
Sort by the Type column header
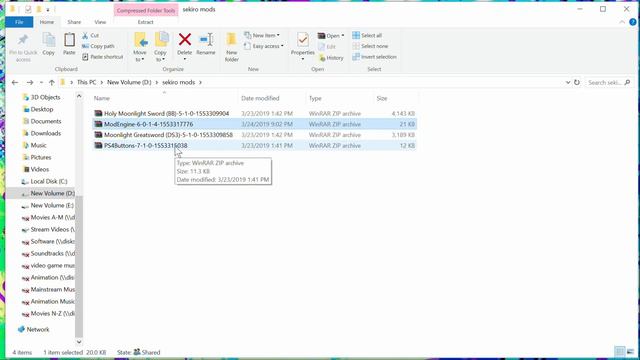click(x=340, y=98)
